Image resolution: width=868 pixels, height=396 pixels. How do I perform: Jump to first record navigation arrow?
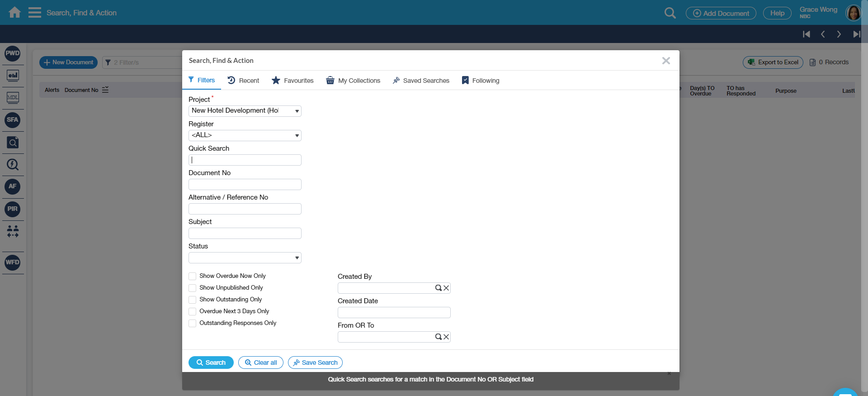(806, 34)
